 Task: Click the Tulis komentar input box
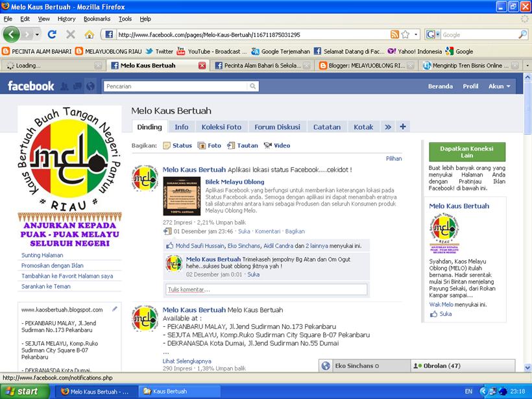click(x=267, y=289)
